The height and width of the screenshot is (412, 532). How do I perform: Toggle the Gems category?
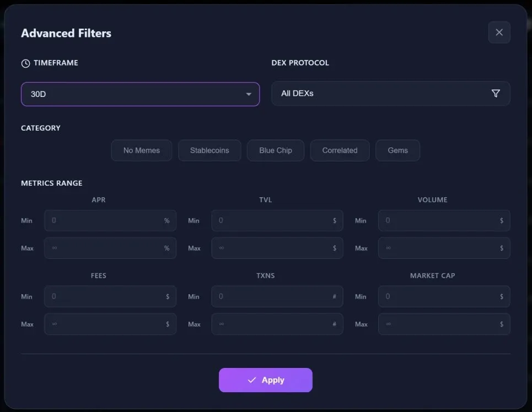point(397,150)
